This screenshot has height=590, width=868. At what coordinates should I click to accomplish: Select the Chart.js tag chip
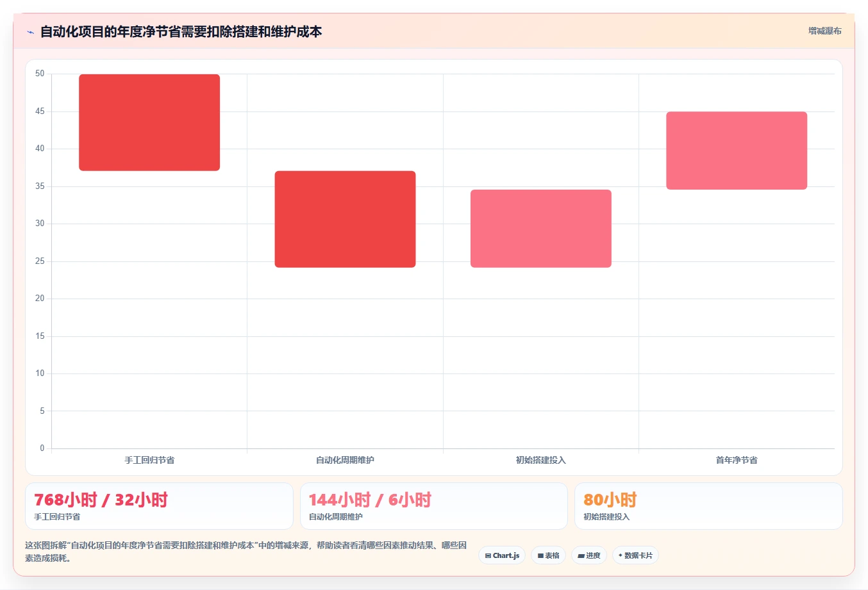502,555
